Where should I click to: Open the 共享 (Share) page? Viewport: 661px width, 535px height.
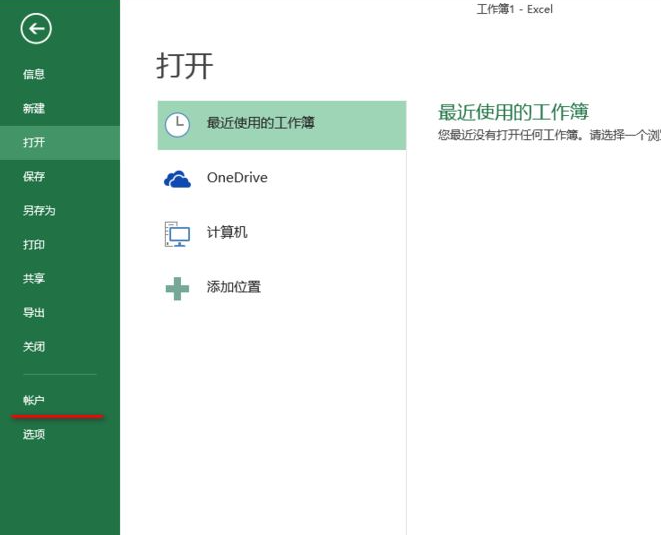click(x=34, y=278)
